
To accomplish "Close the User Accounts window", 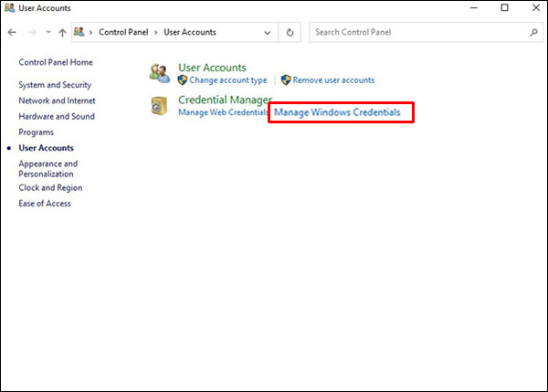I will (x=536, y=7).
